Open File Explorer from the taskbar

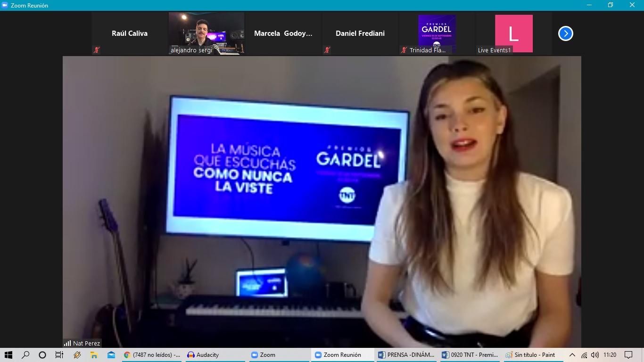pyautogui.click(x=94, y=355)
